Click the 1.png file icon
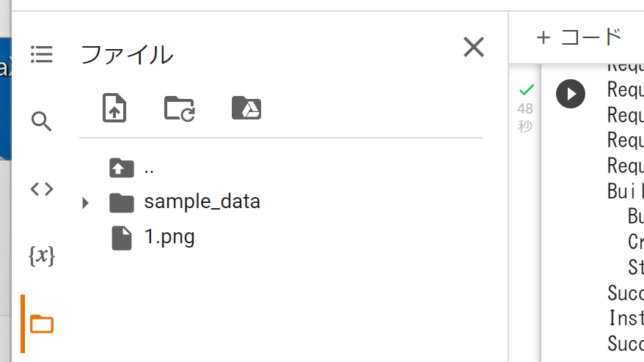The image size is (644, 362). (122, 237)
